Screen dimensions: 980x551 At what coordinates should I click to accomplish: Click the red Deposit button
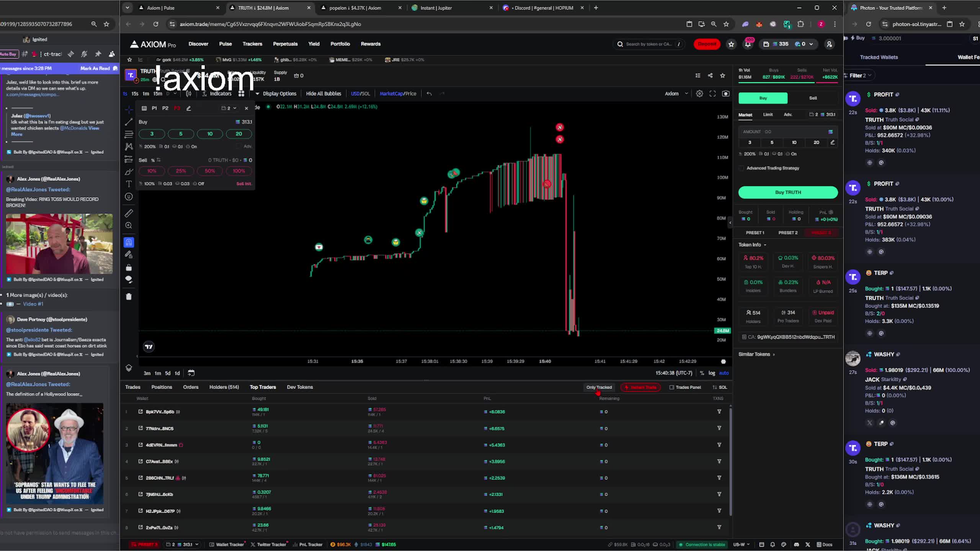tap(707, 44)
